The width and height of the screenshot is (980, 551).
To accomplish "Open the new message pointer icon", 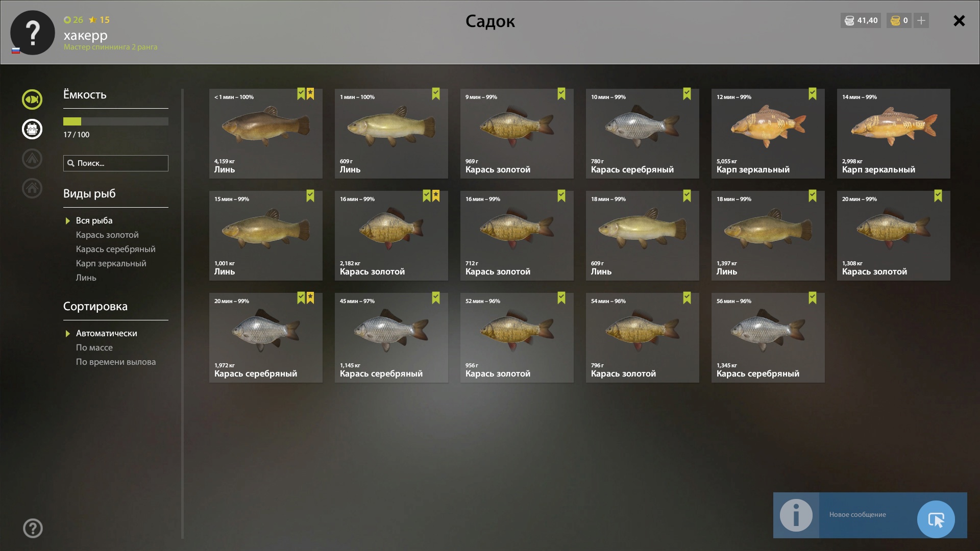I will [x=936, y=519].
